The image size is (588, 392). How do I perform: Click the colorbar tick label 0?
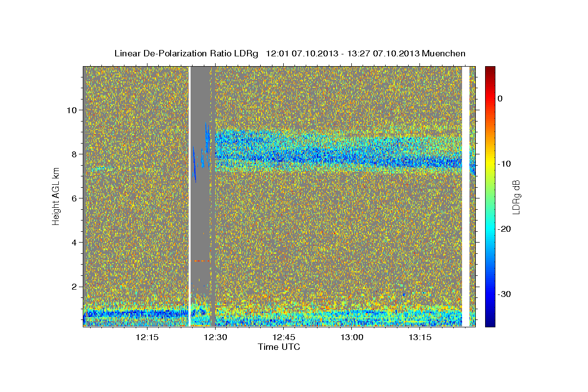[500, 98]
